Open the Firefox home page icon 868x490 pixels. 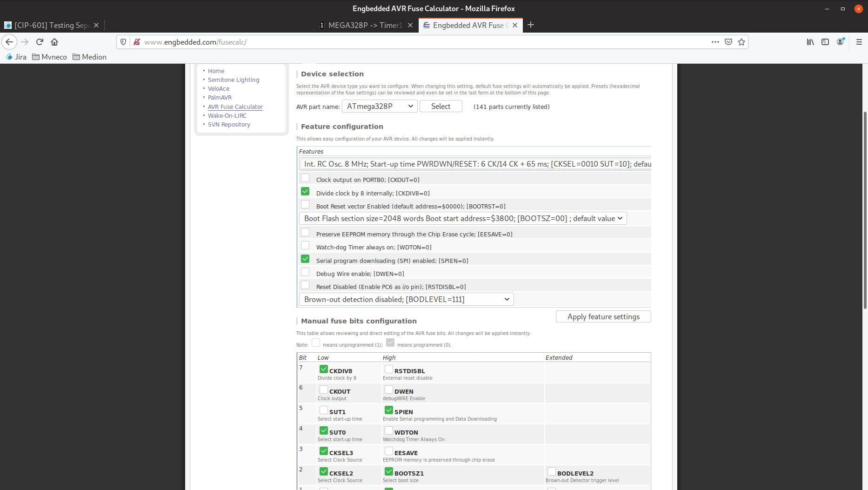54,42
